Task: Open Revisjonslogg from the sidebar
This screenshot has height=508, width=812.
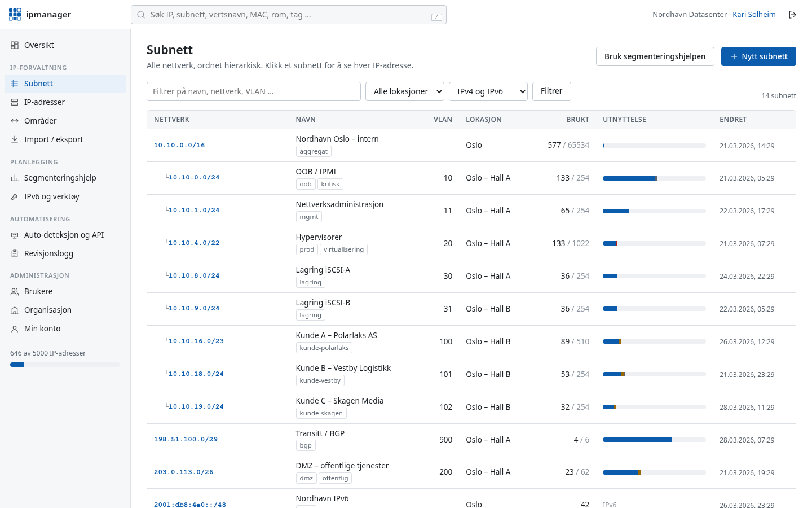Action: coord(65,253)
